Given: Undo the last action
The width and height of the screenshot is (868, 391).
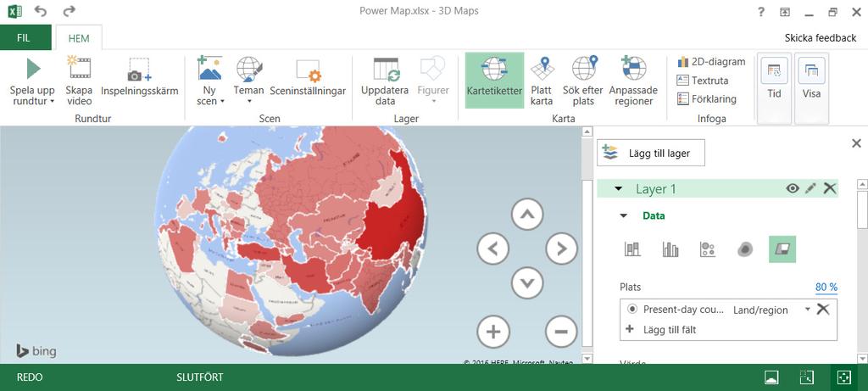Looking at the screenshot, I should pos(41,11).
